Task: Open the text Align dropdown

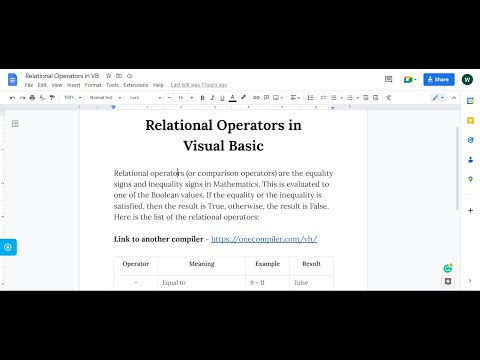Action: 295,98
